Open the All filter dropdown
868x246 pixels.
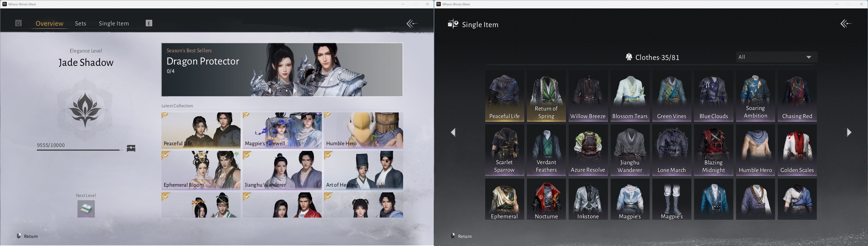click(776, 57)
